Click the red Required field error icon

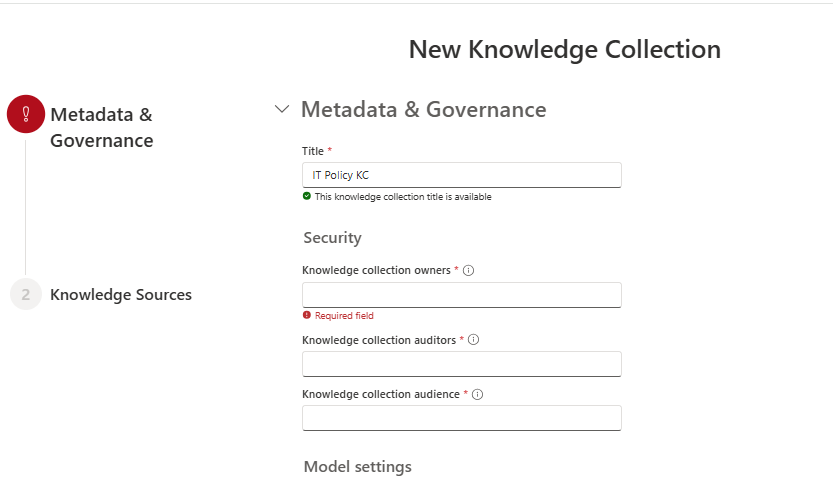(307, 315)
